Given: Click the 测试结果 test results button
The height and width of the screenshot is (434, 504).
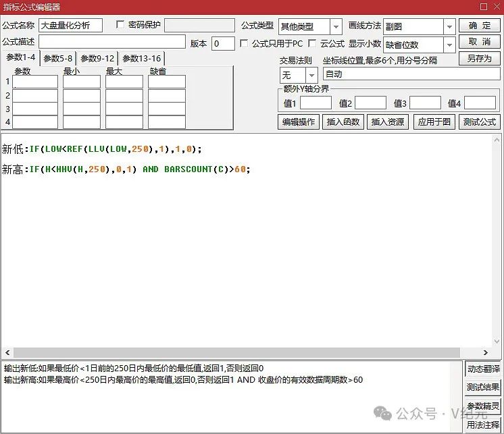Looking at the screenshot, I should 483,387.
